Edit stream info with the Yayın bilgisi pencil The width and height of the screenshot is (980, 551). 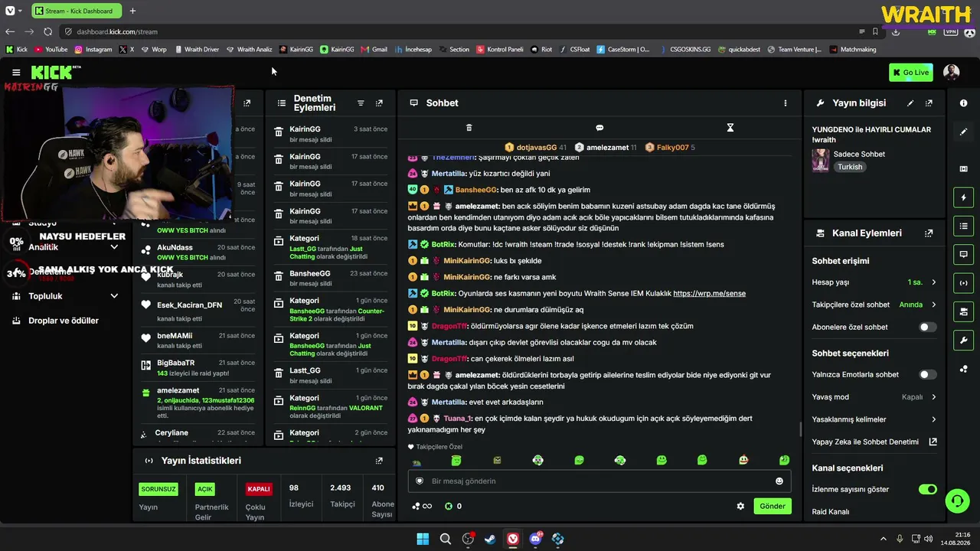click(x=910, y=103)
